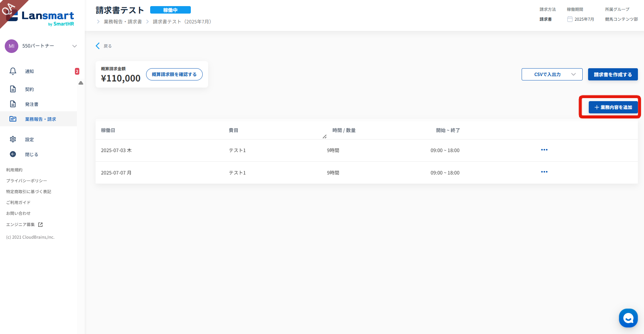The width and height of the screenshot is (644, 334).
Task: Click the 業務内容を追加 button
Action: 613,107
